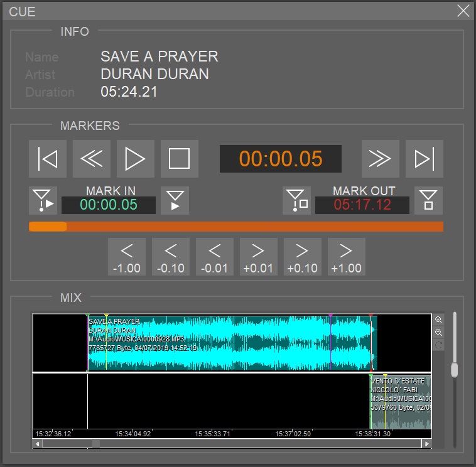Viewport: 476px width, 467px height.
Task: Zoom out of the mix waveform
Action: click(438, 332)
